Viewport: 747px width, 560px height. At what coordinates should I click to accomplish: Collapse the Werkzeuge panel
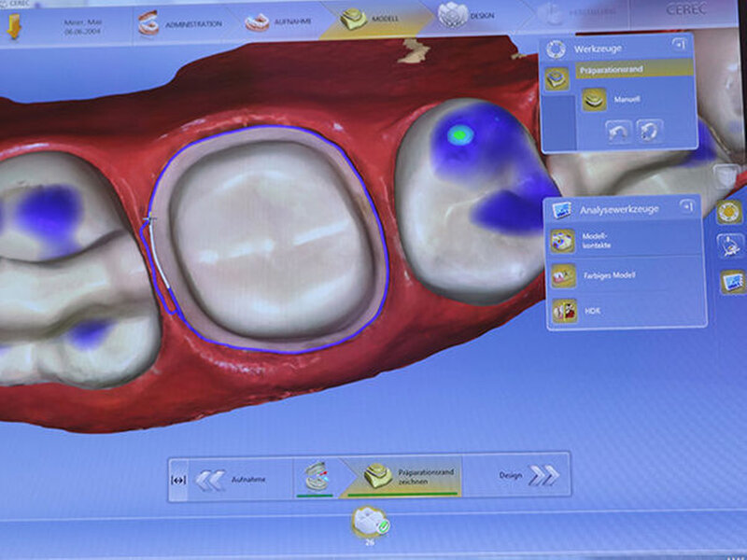pos(677,46)
